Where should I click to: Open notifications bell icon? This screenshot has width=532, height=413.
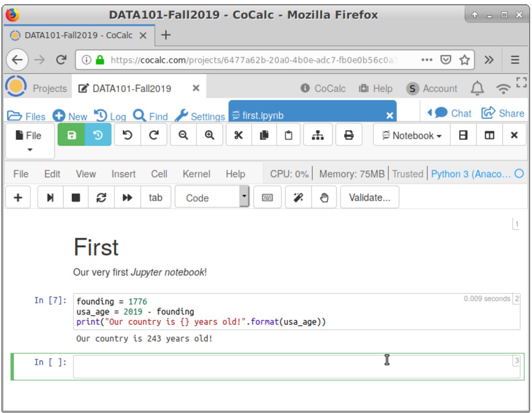click(x=477, y=88)
